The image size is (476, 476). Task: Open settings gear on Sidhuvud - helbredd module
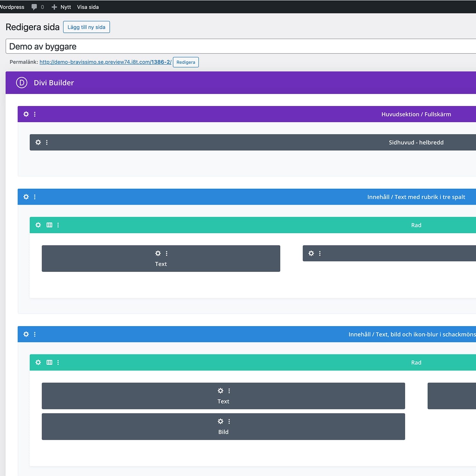(x=38, y=142)
